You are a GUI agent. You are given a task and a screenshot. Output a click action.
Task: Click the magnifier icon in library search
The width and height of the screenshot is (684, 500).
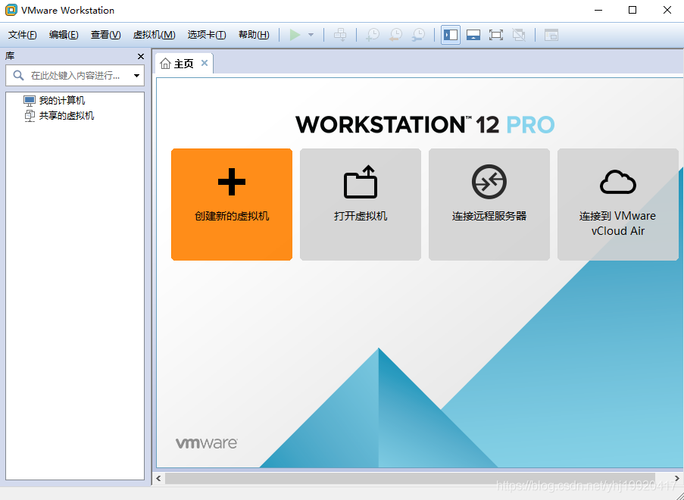pyautogui.click(x=18, y=75)
